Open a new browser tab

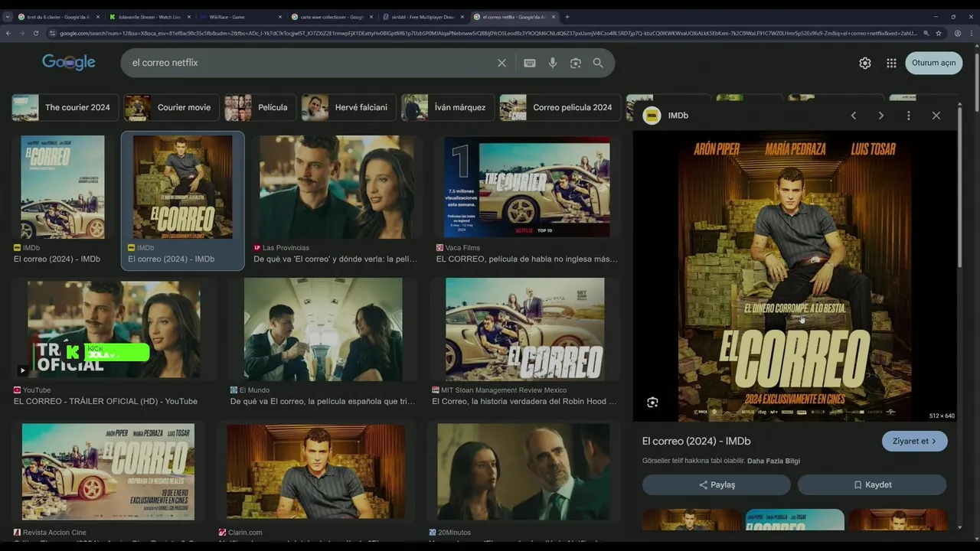tap(567, 17)
